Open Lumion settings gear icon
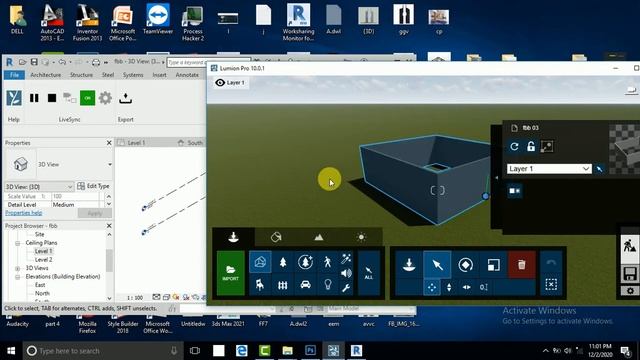 point(630,291)
